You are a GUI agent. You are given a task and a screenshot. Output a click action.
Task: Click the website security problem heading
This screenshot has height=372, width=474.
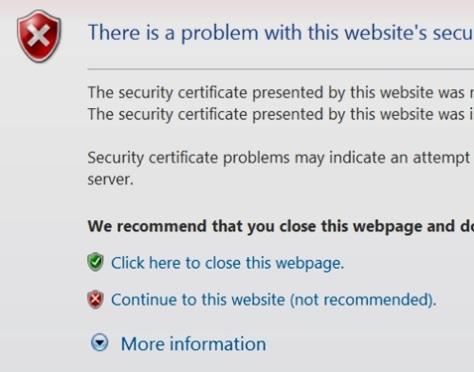[281, 33]
